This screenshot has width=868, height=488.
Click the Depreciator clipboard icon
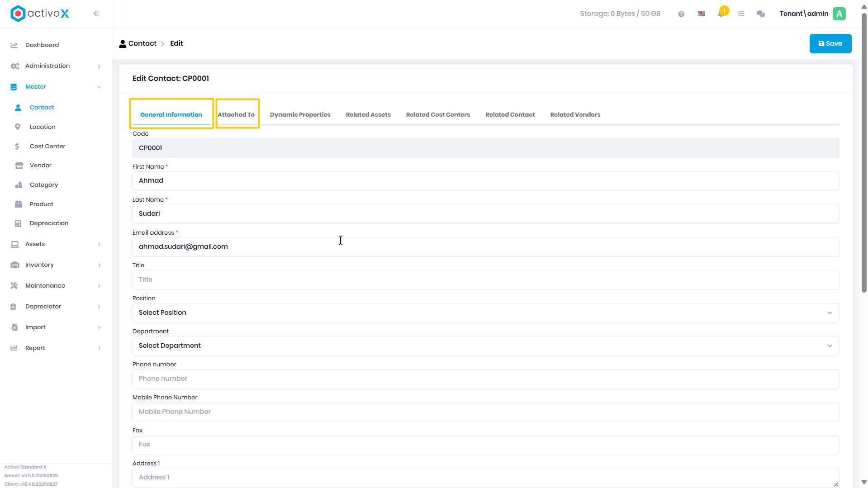click(x=13, y=307)
